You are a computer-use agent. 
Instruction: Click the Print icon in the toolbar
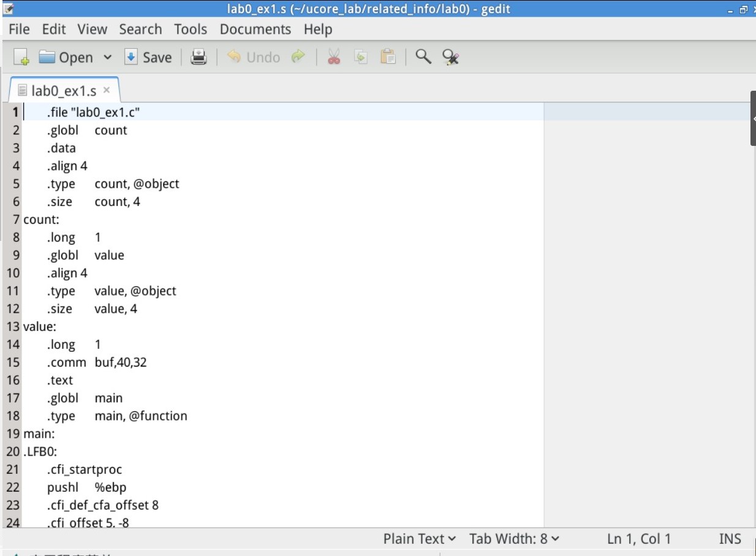pos(198,58)
